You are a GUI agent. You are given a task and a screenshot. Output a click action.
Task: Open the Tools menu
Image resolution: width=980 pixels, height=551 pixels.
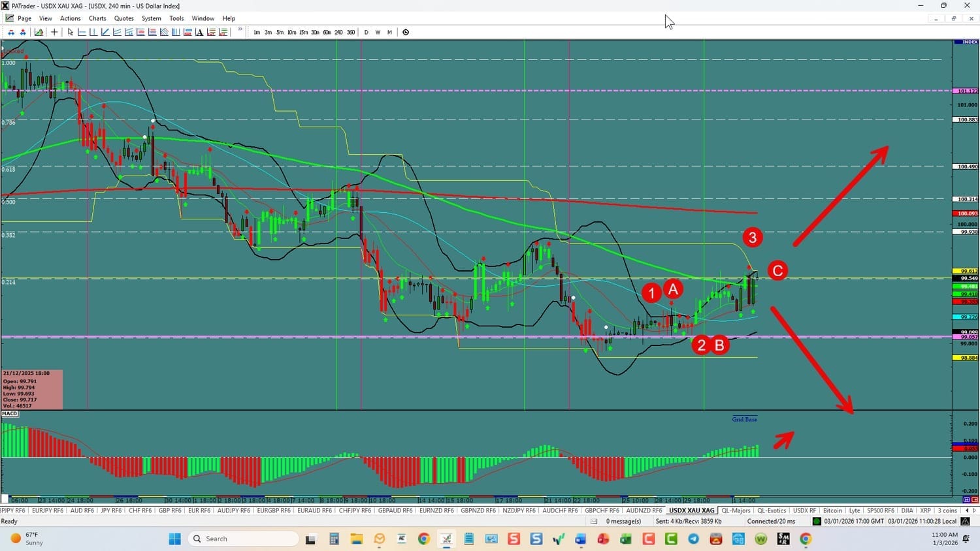click(x=176, y=18)
